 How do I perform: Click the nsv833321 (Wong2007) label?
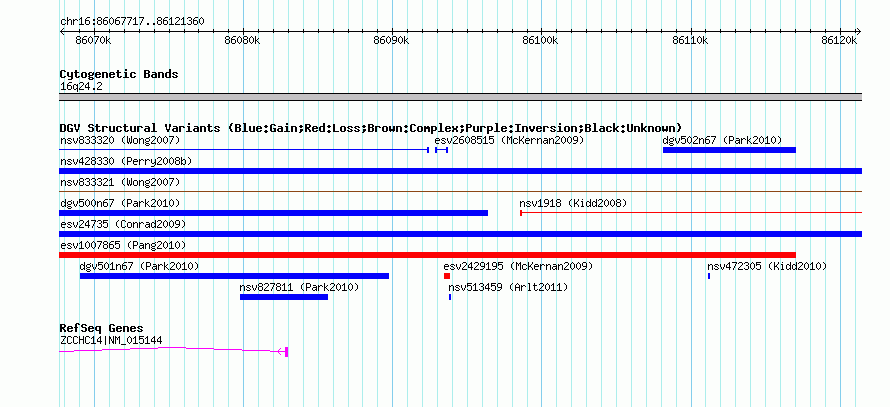[120, 182]
